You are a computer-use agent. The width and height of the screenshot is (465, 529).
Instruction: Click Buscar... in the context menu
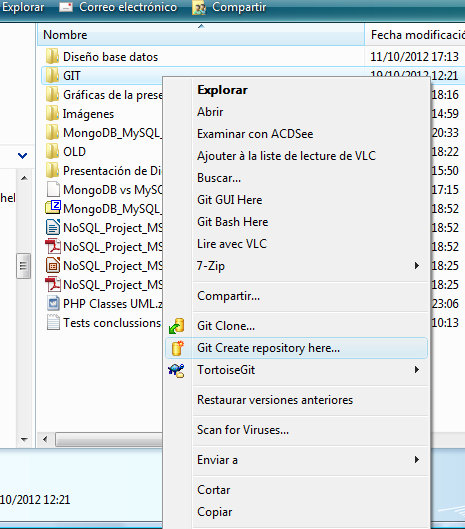click(219, 178)
